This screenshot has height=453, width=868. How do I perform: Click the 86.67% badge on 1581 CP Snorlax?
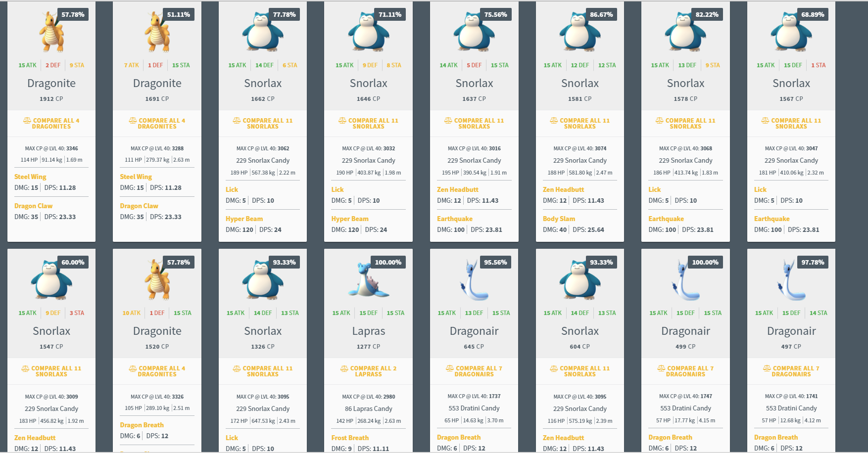click(601, 15)
